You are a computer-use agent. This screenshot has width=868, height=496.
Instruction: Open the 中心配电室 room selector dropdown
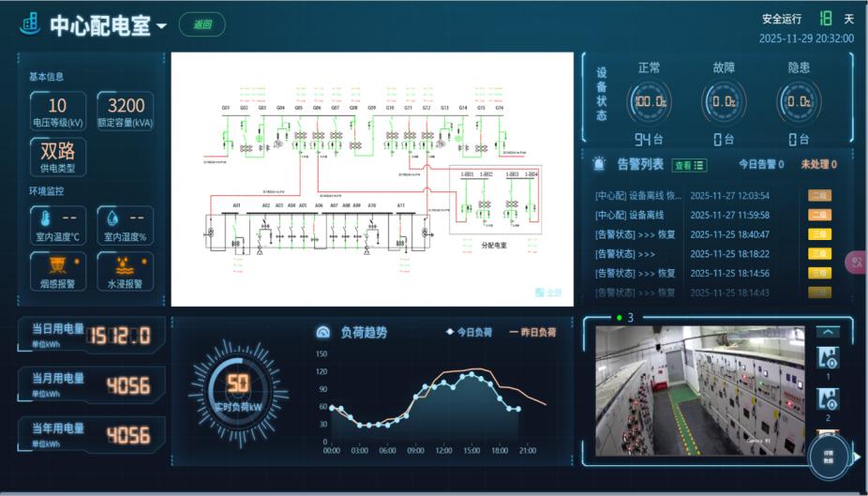(161, 26)
